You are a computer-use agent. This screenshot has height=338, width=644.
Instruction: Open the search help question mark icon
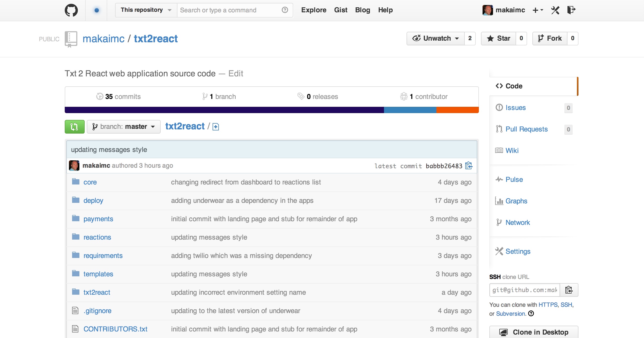(x=285, y=10)
